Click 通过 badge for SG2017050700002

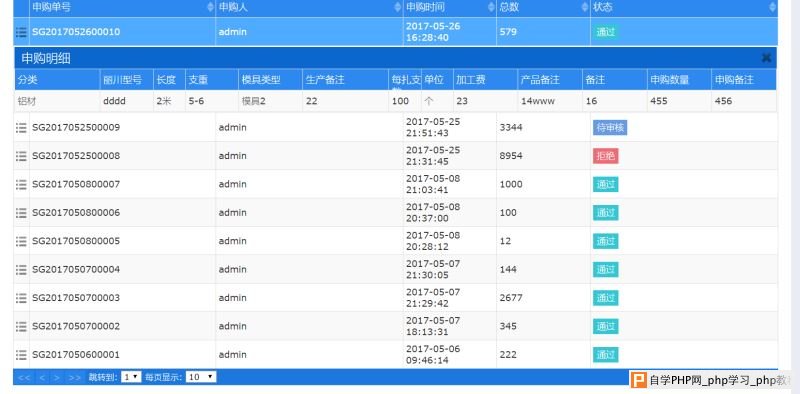point(606,326)
